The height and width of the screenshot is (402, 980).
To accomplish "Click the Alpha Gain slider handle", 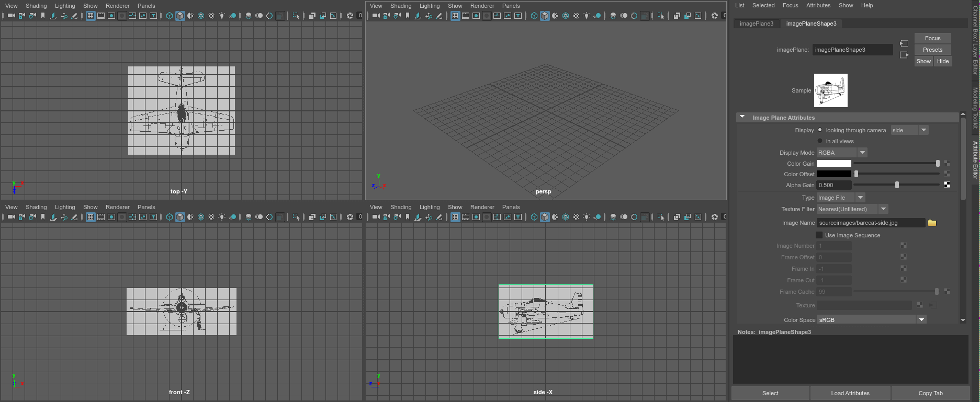I will coord(897,185).
